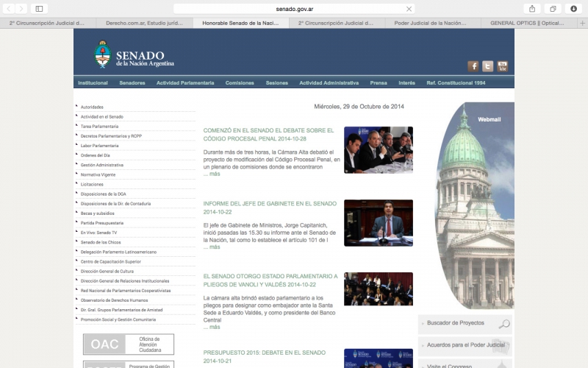The height and width of the screenshot is (368, 588).
Task: Open Partida Presupuestaria link
Action: coord(102,223)
